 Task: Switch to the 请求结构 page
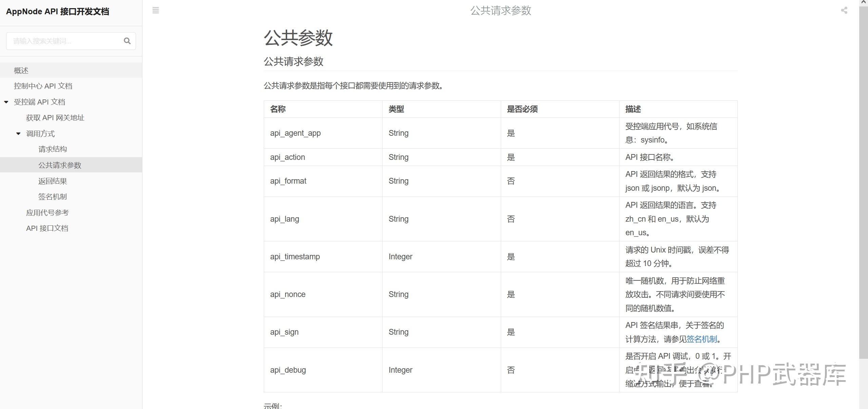pos(53,149)
